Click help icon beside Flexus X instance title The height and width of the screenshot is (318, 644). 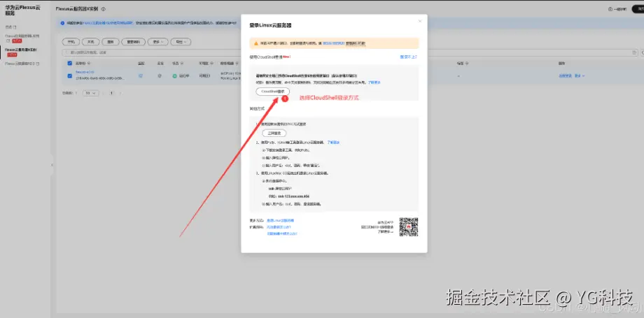pos(103,8)
